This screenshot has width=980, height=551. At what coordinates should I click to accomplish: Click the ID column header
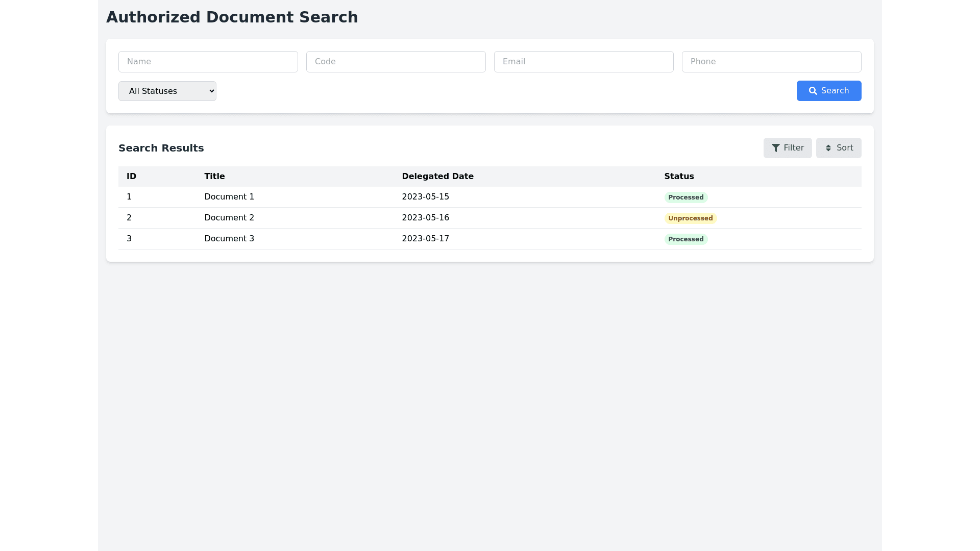tap(131, 176)
